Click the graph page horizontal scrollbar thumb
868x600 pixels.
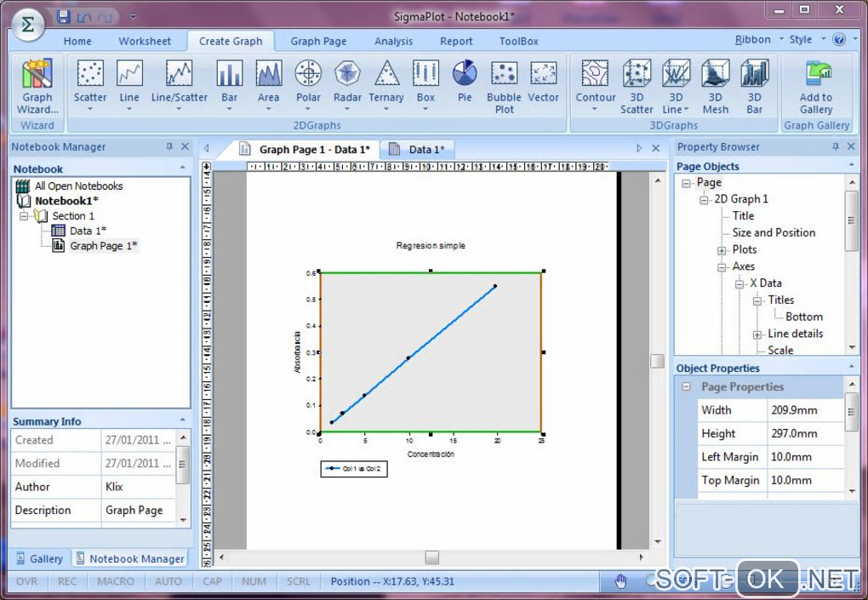431,557
